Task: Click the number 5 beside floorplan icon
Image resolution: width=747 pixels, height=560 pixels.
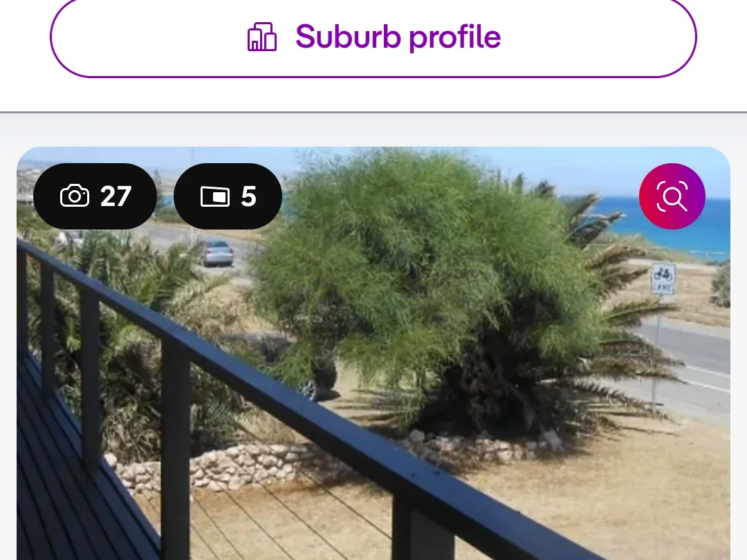Action: pos(249,196)
